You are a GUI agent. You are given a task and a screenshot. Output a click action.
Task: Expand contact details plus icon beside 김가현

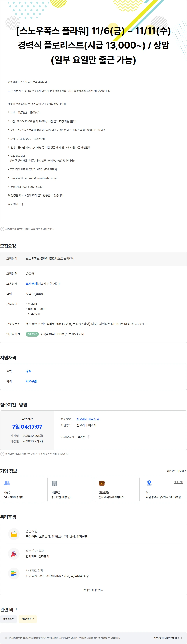88,437
